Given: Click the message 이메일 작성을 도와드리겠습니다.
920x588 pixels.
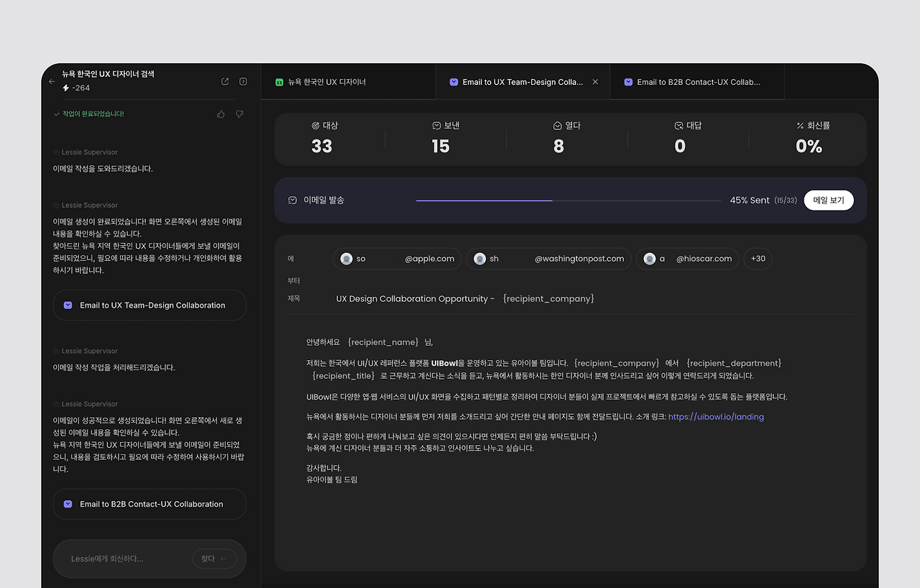Looking at the screenshot, I should pos(103,169).
